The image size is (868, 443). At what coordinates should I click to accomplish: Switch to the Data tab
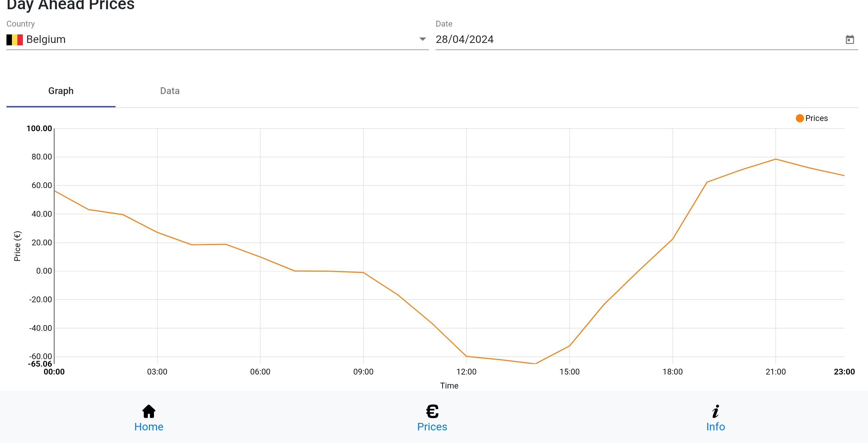coord(170,91)
